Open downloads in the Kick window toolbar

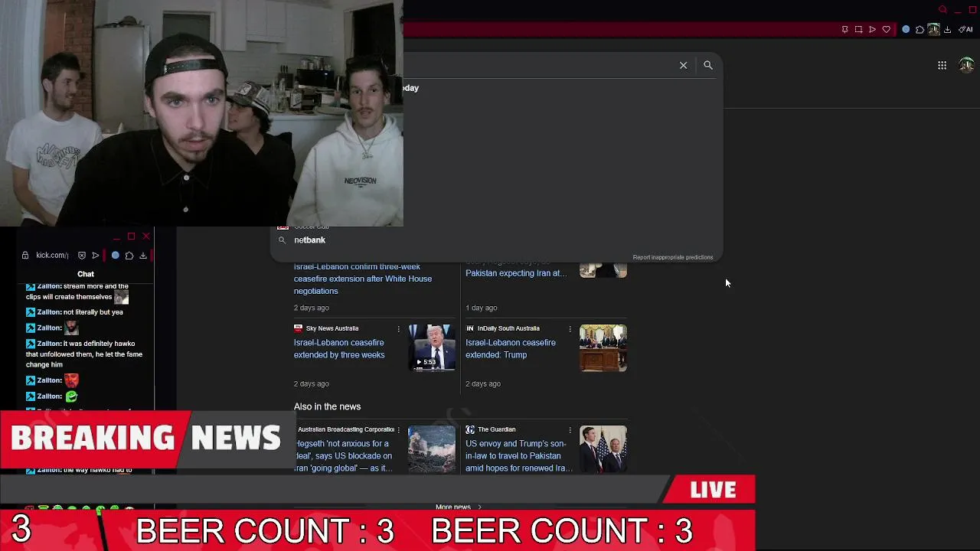point(143,256)
